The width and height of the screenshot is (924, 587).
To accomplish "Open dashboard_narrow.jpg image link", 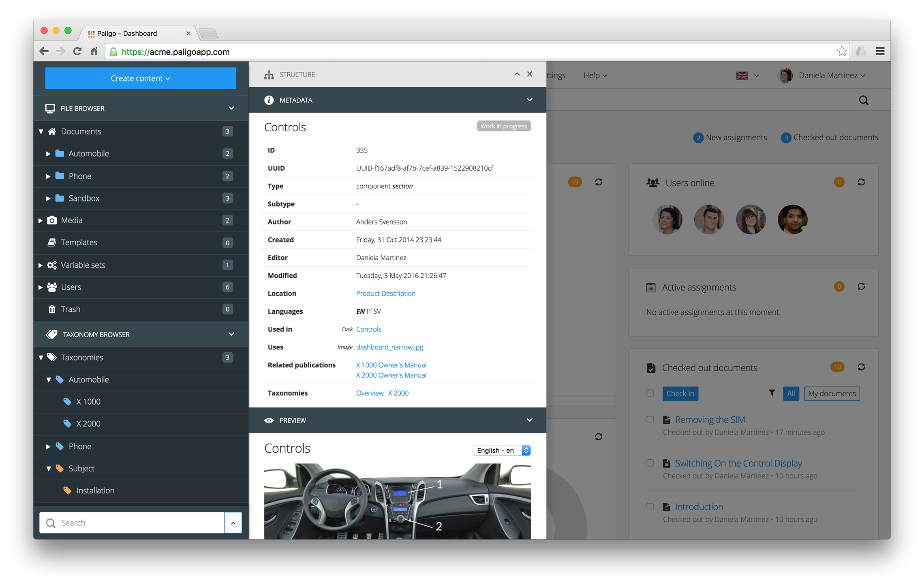I will [389, 347].
